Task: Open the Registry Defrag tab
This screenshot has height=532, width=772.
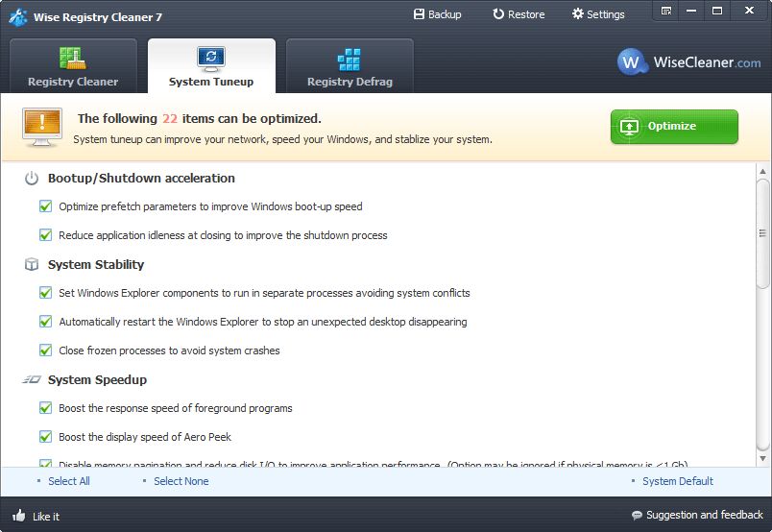Action: pyautogui.click(x=350, y=67)
